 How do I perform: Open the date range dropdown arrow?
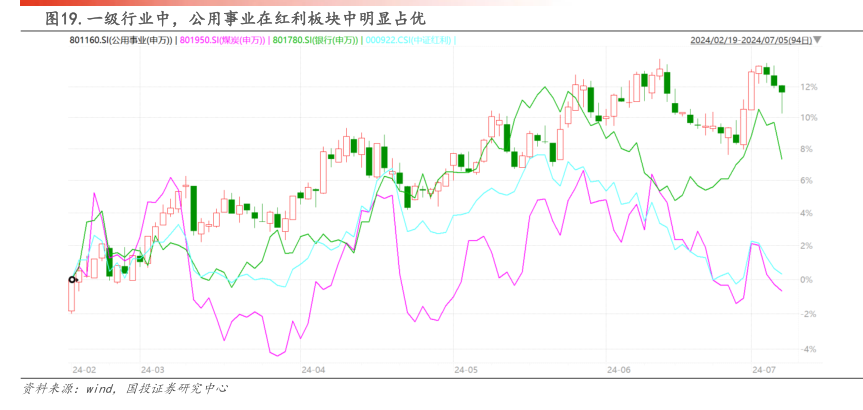click(820, 40)
